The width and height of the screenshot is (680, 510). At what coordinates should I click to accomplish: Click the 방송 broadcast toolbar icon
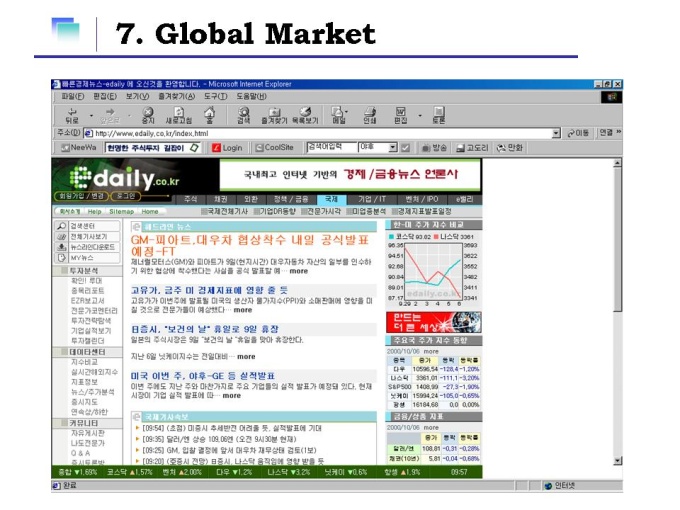coord(435,148)
